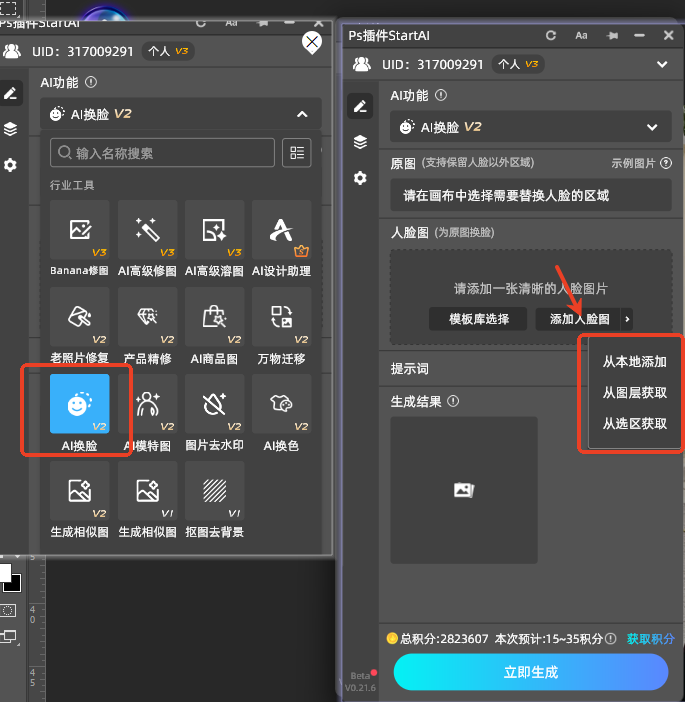Viewport: 685px width, 702px height.
Task: Click the Photoshop foreground/background color swatches
Action: [x=11, y=578]
